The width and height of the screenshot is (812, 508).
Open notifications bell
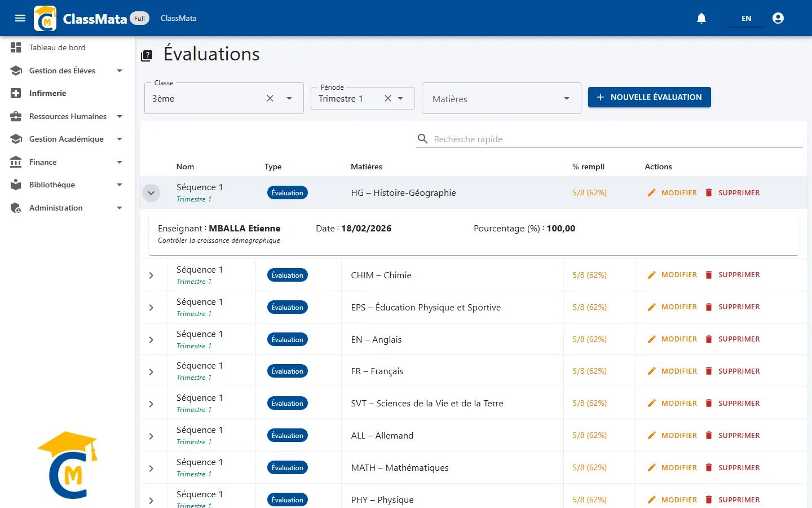701,18
